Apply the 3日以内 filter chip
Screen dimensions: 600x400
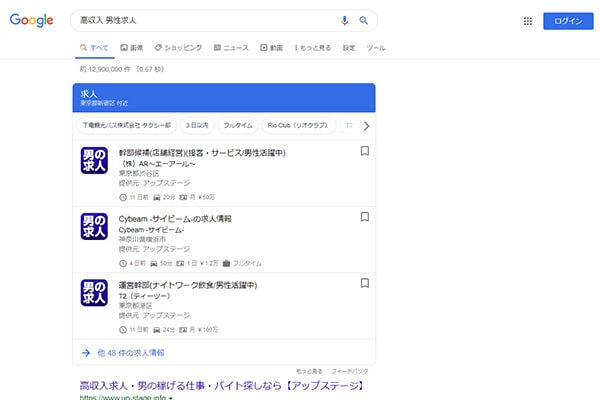197,126
